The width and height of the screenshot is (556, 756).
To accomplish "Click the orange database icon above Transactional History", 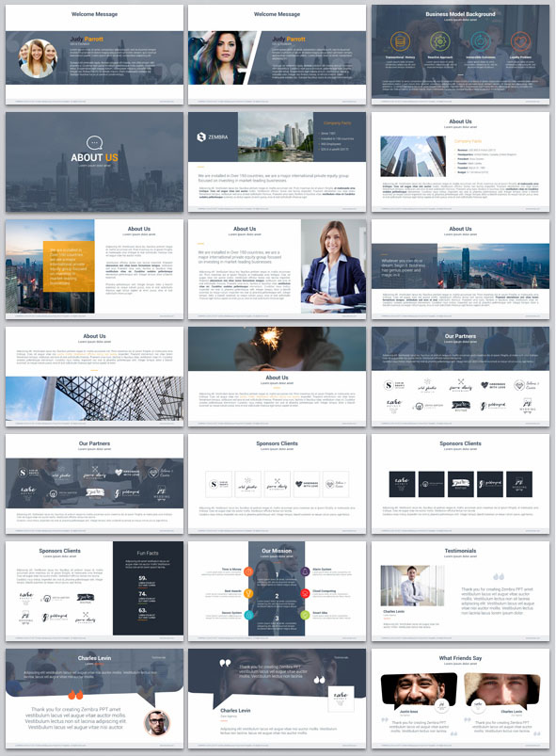I will pyautogui.click(x=400, y=41).
